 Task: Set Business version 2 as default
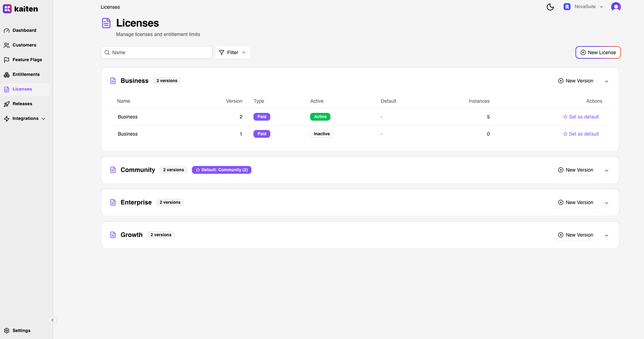(x=581, y=117)
